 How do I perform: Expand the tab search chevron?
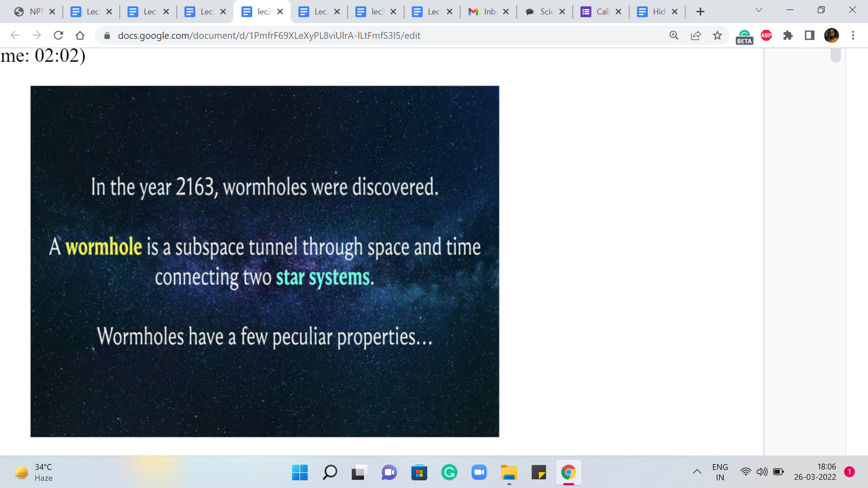759,10
